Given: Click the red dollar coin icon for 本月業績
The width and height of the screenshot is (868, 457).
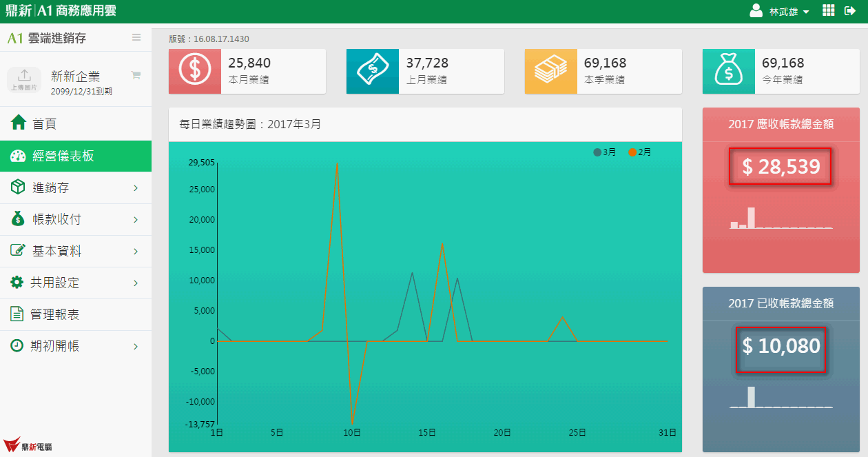Looking at the screenshot, I should tap(195, 71).
